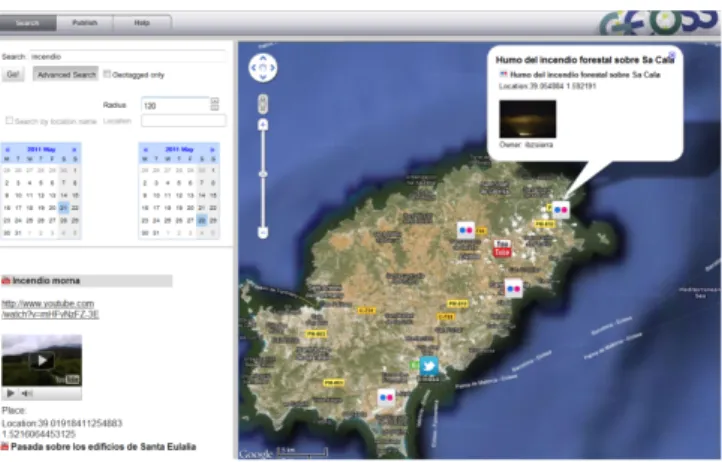Open the fire smoke photo thumbnail
Viewport: 722px width, 462px height.
click(528, 119)
